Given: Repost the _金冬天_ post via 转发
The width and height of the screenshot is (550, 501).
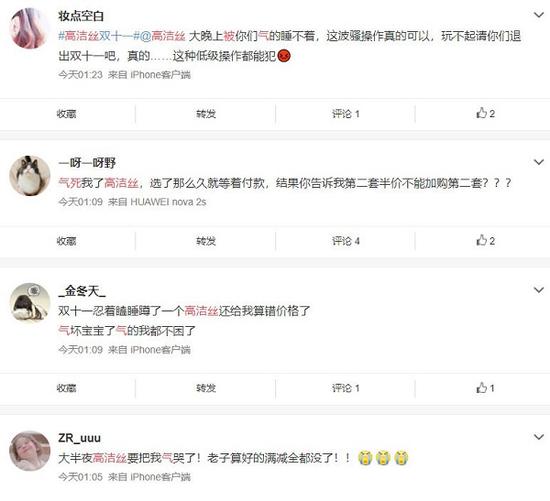Looking at the screenshot, I should (x=206, y=388).
